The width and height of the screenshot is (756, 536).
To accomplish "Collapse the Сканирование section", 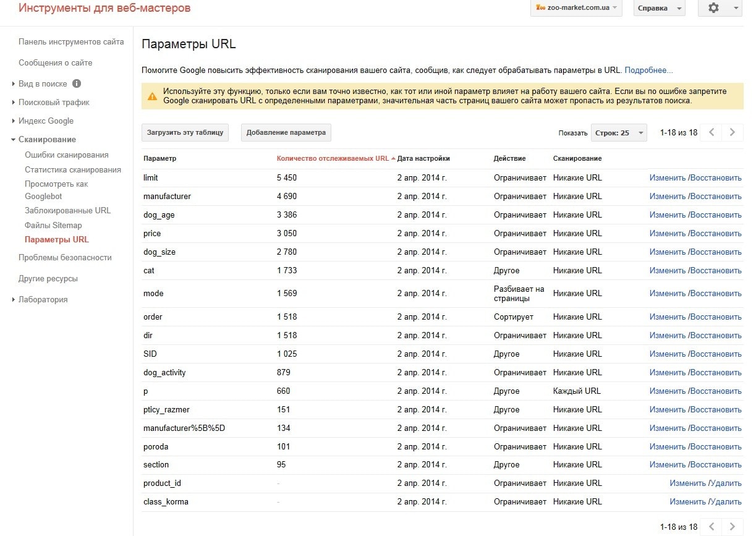I will click(47, 140).
